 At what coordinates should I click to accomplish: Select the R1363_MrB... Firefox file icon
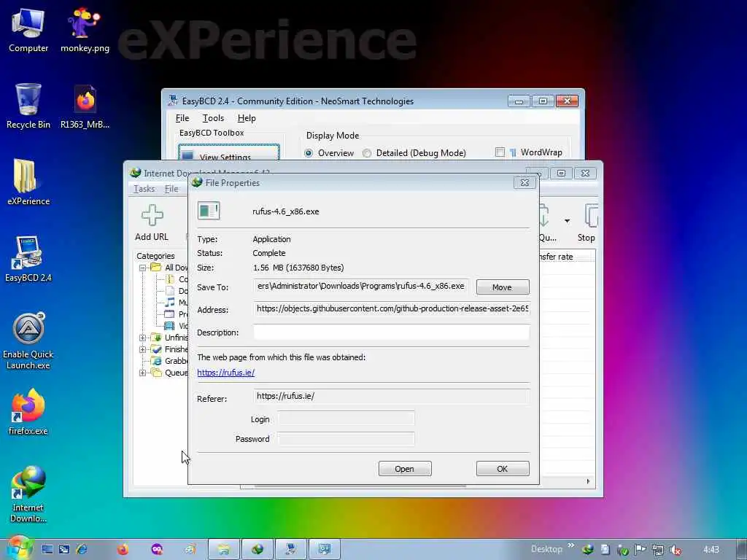pos(85,106)
